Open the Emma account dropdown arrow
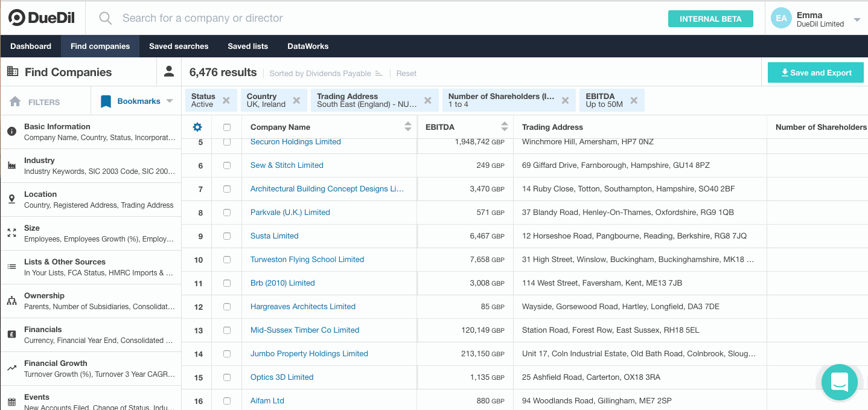Image resolution: width=868 pixels, height=410 pixels. click(x=857, y=20)
